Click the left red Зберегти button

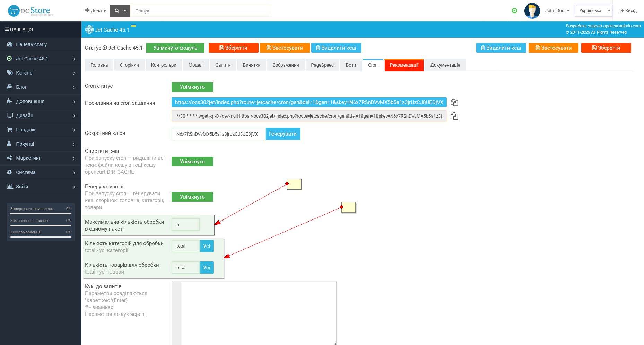click(x=234, y=48)
